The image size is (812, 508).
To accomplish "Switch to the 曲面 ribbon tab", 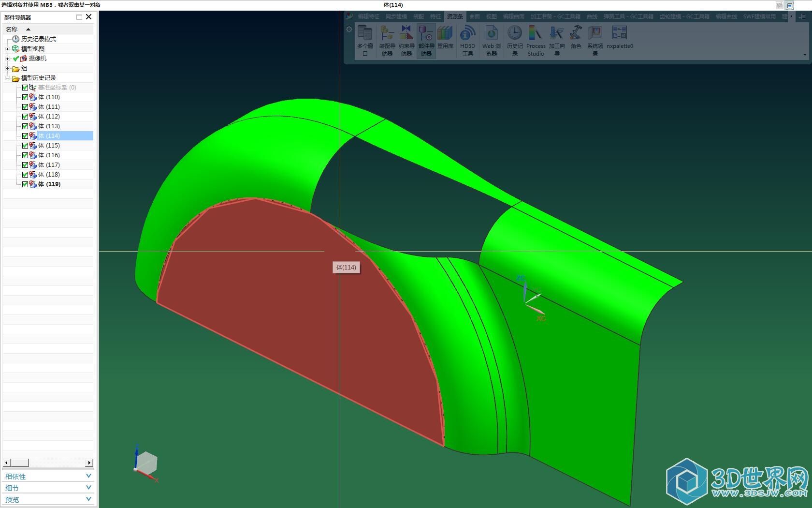I will tap(475, 16).
